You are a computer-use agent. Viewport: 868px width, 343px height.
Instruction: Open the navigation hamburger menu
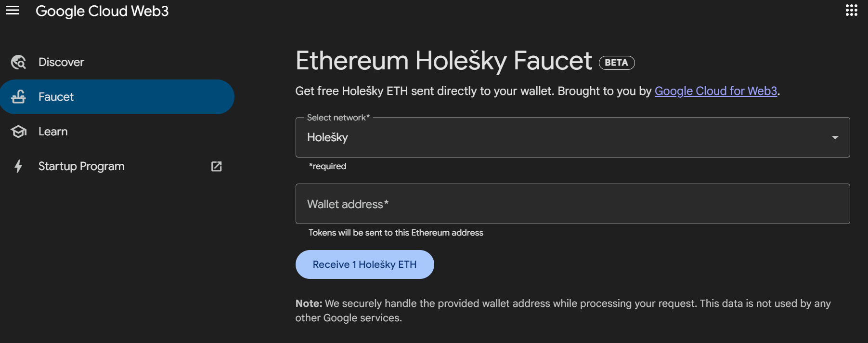(13, 11)
